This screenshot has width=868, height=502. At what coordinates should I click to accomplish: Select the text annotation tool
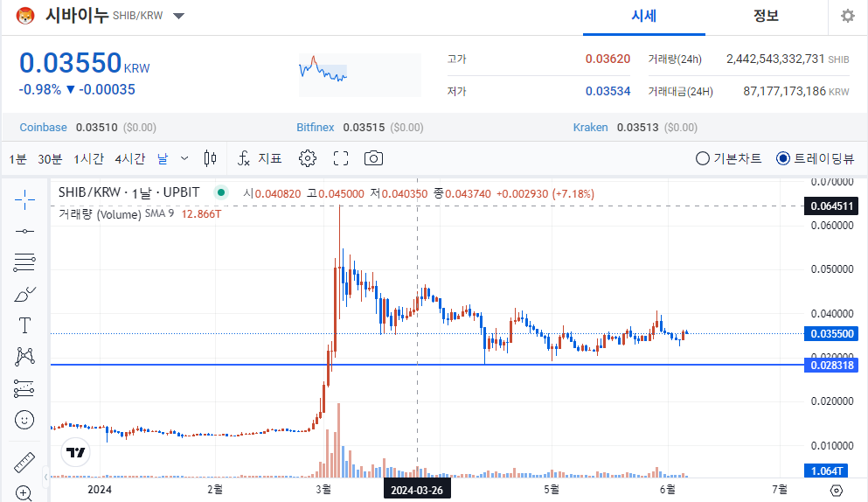point(24,325)
